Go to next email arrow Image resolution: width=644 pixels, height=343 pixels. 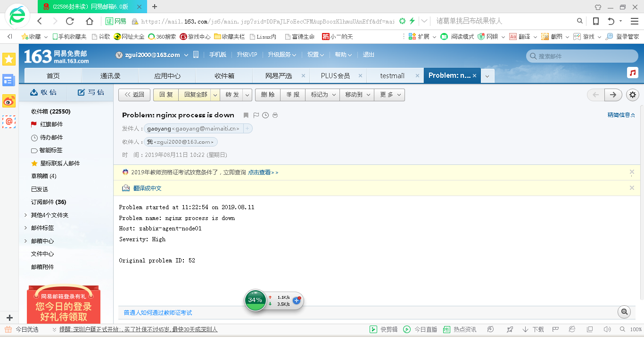click(x=613, y=95)
